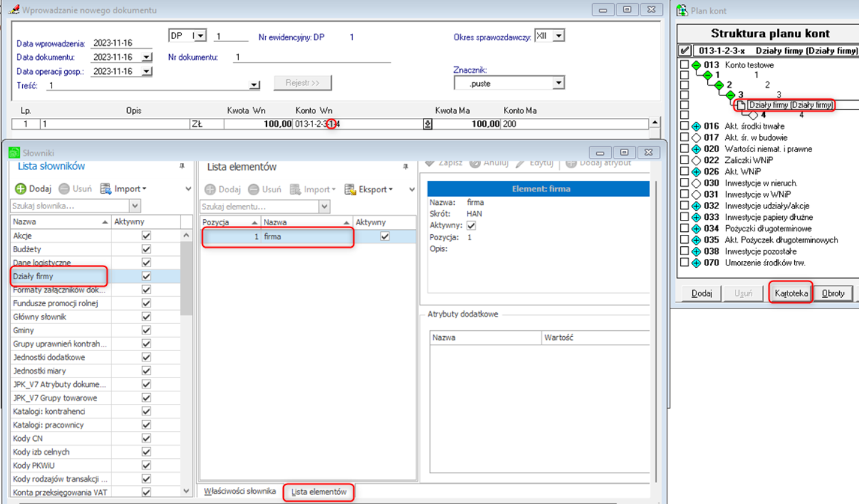Uncheck Aktywny checkbox in Element firma details
This screenshot has width=859, height=504.
pyautogui.click(x=471, y=226)
